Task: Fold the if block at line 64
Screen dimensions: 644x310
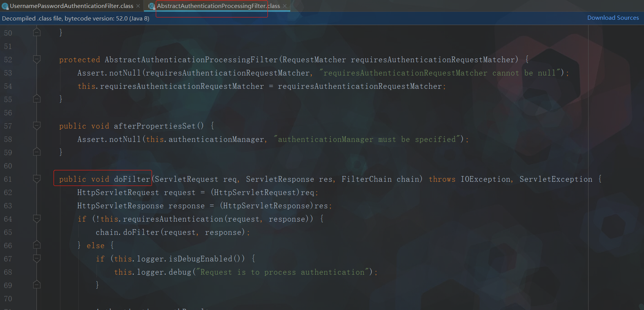Action: coord(37,219)
